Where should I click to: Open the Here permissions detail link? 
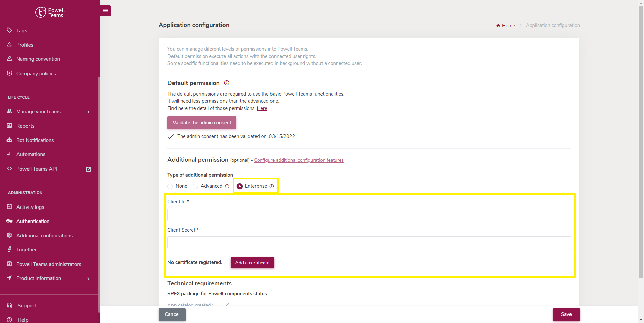point(262,108)
